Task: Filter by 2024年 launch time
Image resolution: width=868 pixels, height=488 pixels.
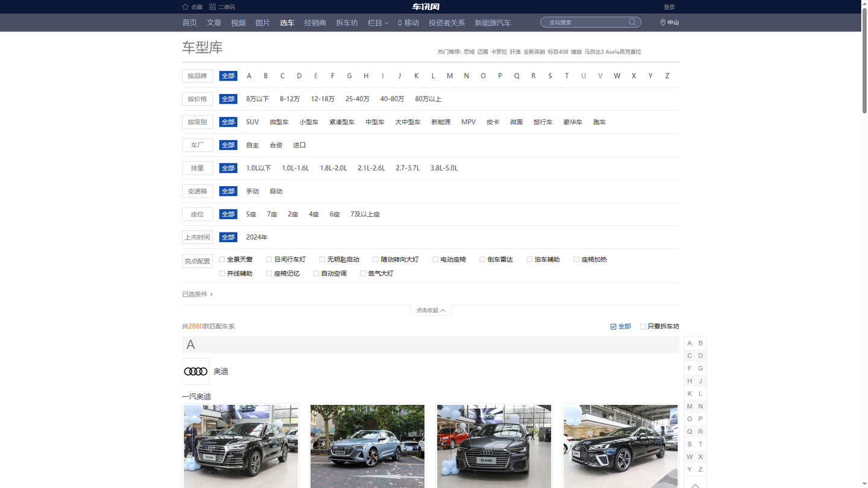Action: tap(257, 237)
